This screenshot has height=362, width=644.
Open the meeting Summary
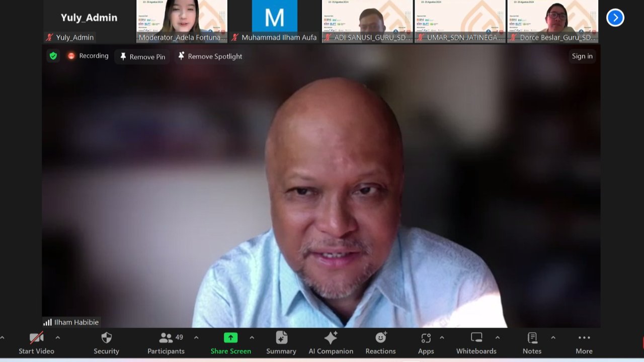[281, 343]
